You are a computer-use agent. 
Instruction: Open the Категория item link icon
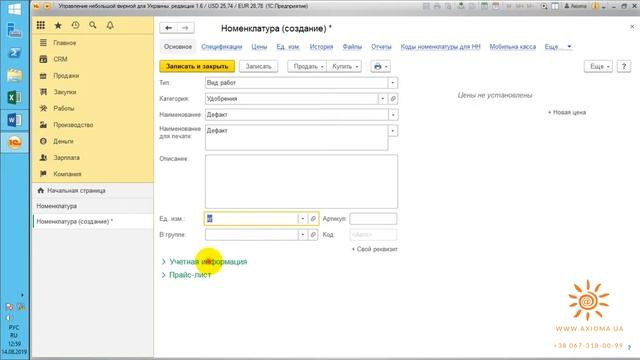pyautogui.click(x=393, y=99)
